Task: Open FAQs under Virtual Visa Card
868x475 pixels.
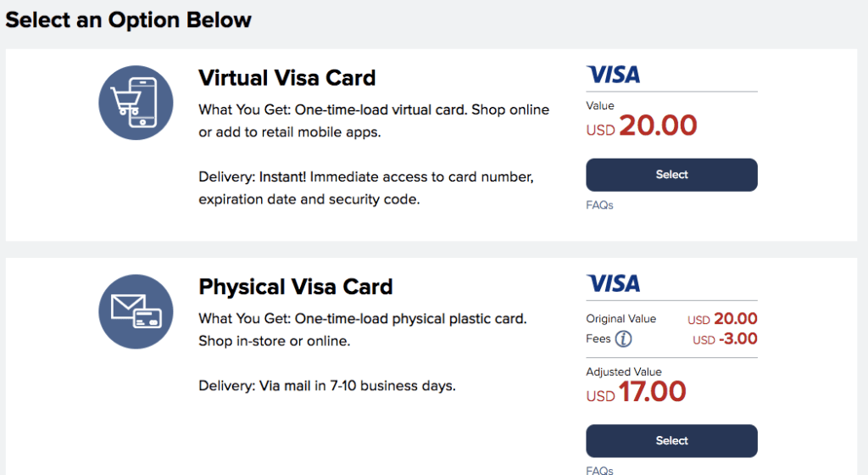Action: pos(599,204)
